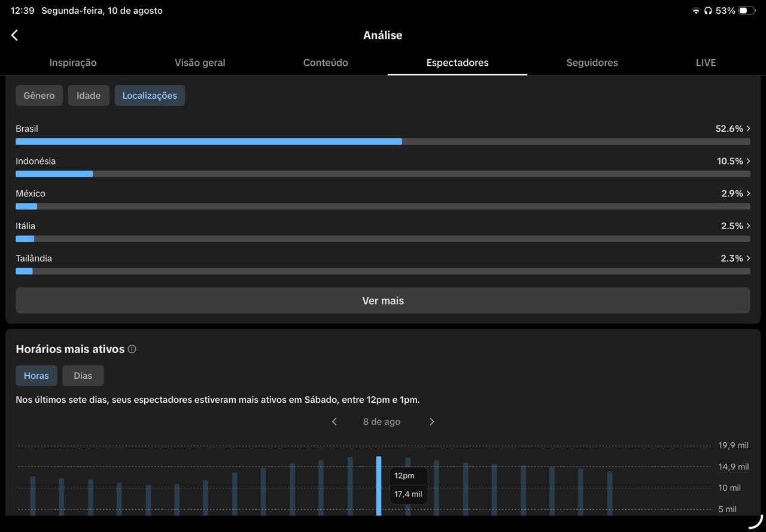The height and width of the screenshot is (532, 766).
Task: Tap the Indonésia country label
Action: pyautogui.click(x=36, y=161)
